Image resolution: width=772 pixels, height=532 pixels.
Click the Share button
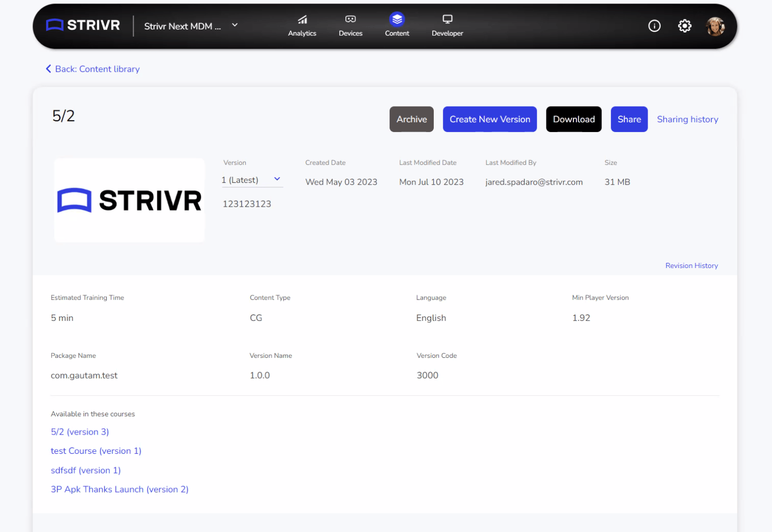click(x=629, y=119)
